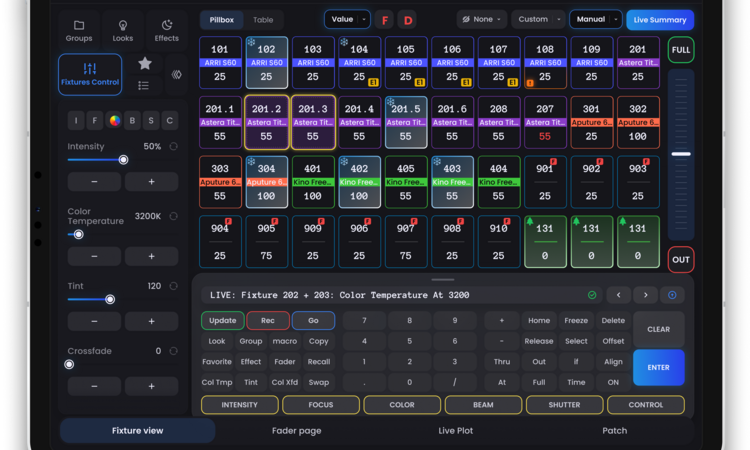
Task: Open the Groups panel
Action: [x=79, y=30]
